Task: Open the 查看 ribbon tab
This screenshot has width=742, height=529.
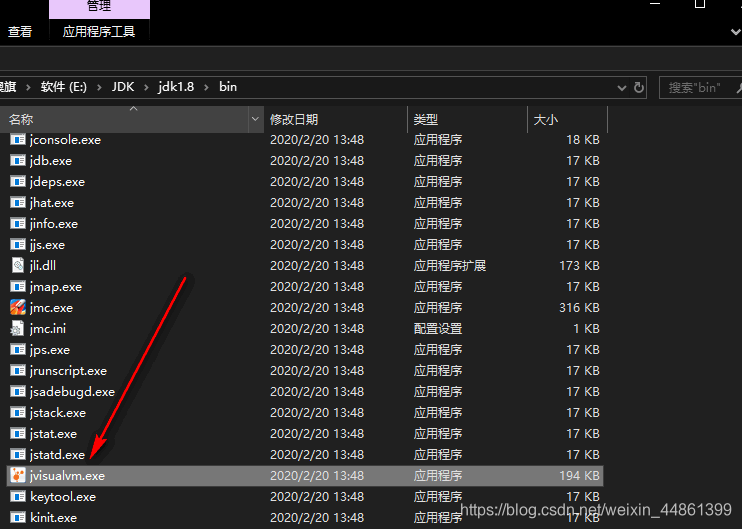Action: (20, 32)
